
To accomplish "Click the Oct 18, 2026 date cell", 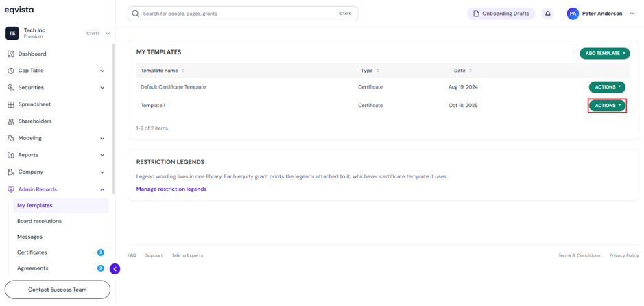I will (464, 106).
